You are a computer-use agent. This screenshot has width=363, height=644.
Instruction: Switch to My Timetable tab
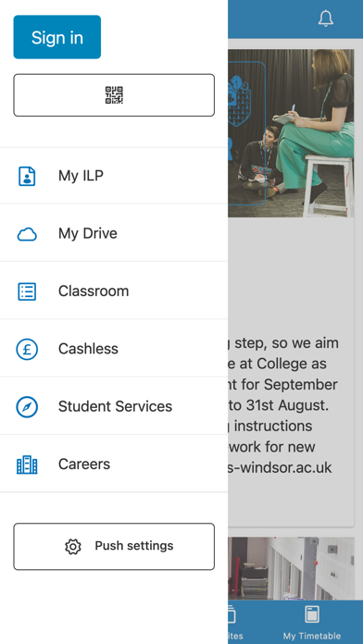(312, 622)
